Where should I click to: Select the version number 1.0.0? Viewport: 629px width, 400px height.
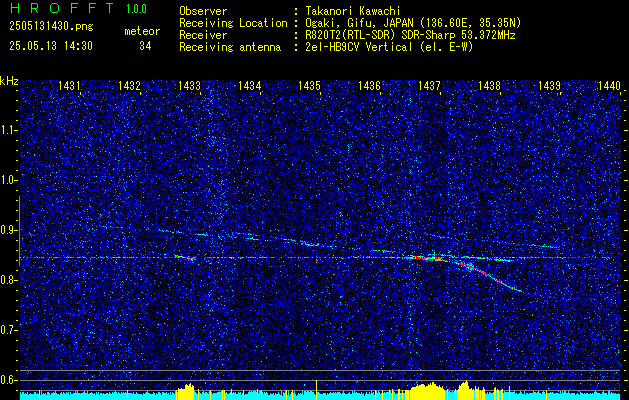point(136,9)
